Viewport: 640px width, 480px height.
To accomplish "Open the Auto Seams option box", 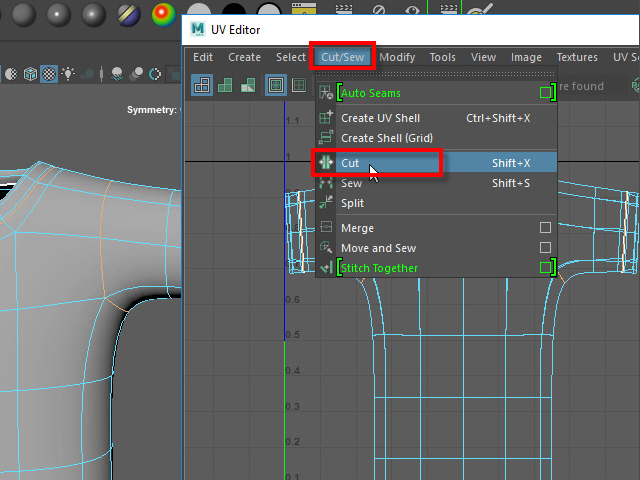I will (x=545, y=93).
